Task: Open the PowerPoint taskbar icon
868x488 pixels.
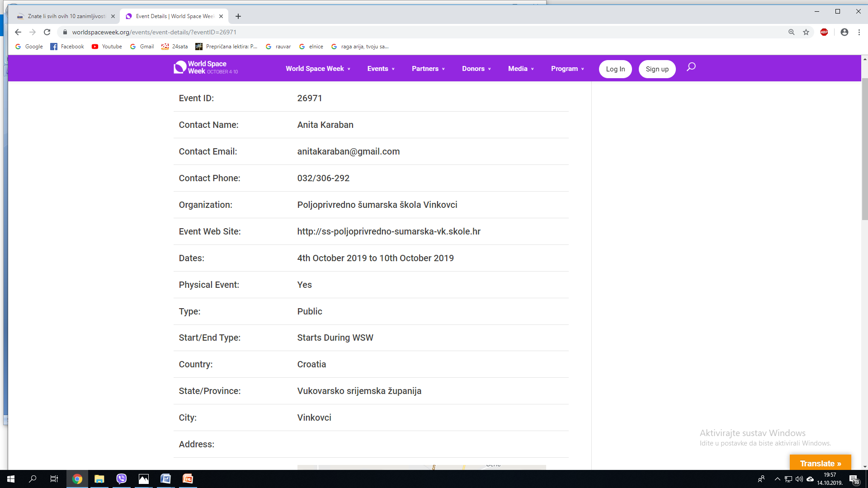Action: pos(188,479)
